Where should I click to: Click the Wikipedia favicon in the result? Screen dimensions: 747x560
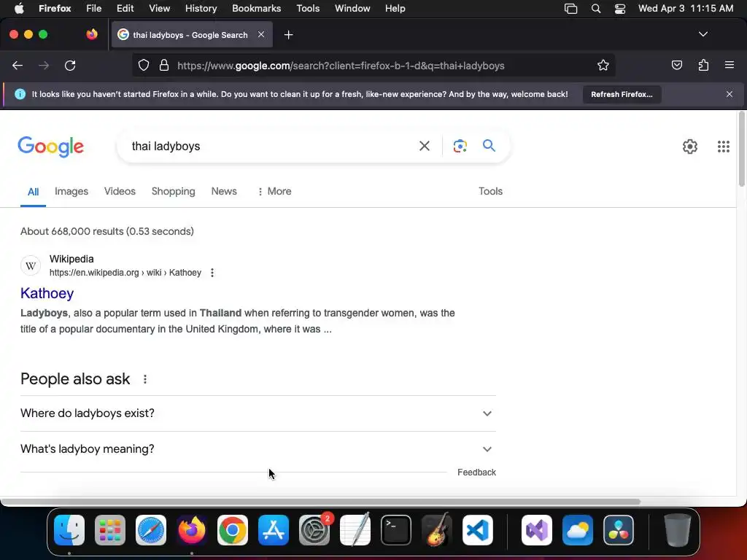(31, 265)
